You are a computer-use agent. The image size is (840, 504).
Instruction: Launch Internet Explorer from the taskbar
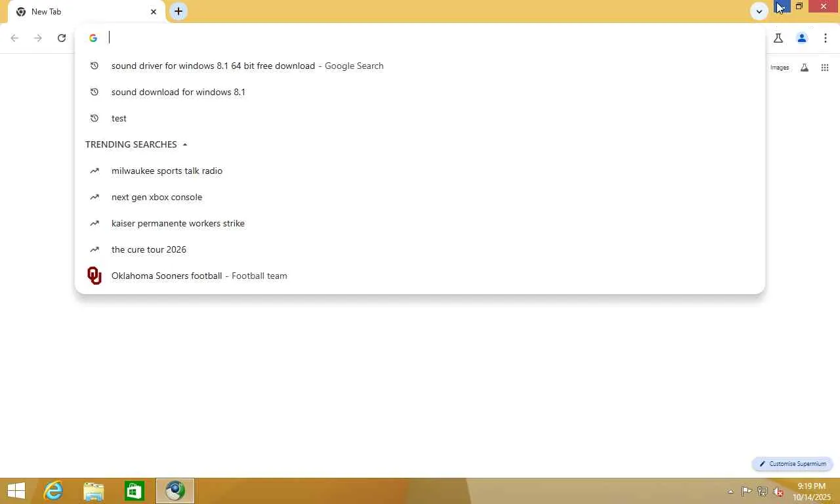53,491
